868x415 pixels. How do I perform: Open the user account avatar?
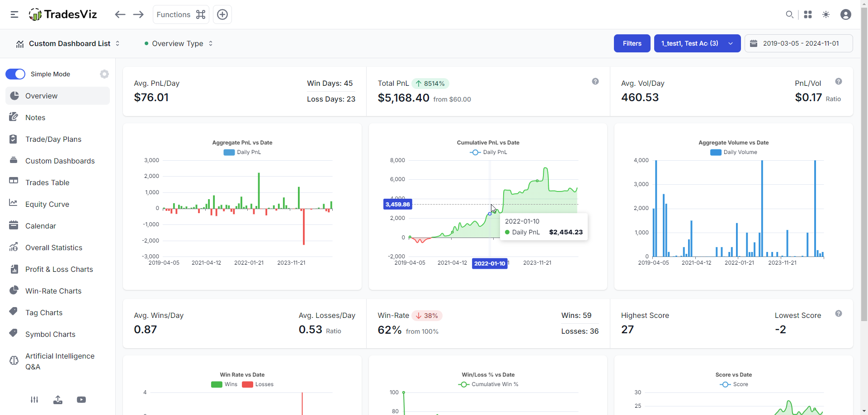846,14
